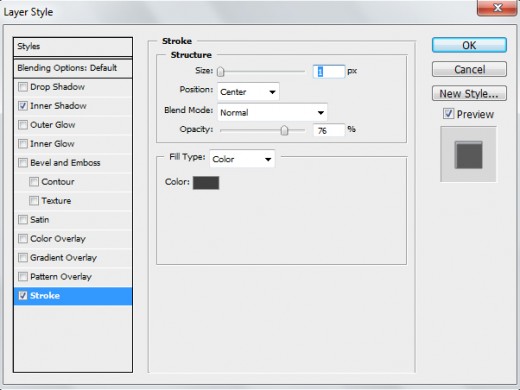Select the highlighted Stroke label

45,296
